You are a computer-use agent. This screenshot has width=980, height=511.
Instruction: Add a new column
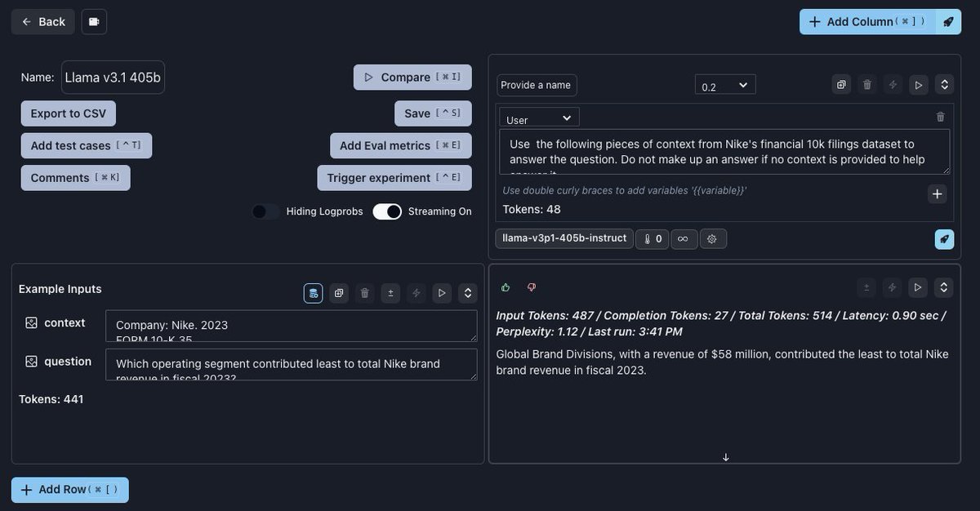[x=866, y=21]
